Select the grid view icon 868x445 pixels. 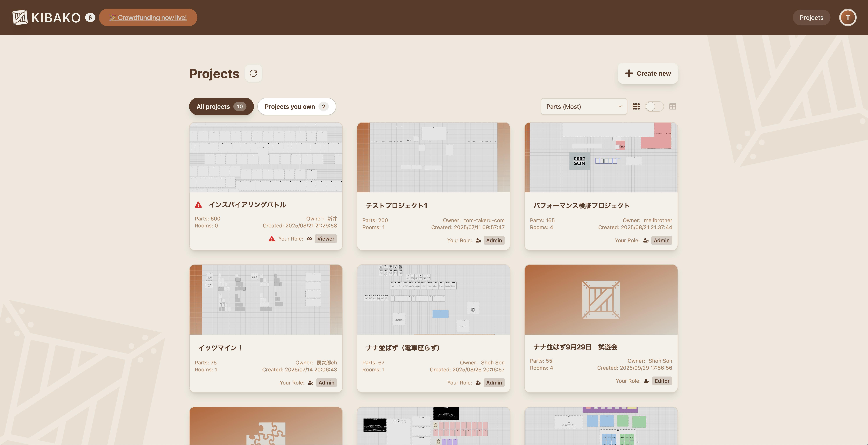(x=636, y=106)
